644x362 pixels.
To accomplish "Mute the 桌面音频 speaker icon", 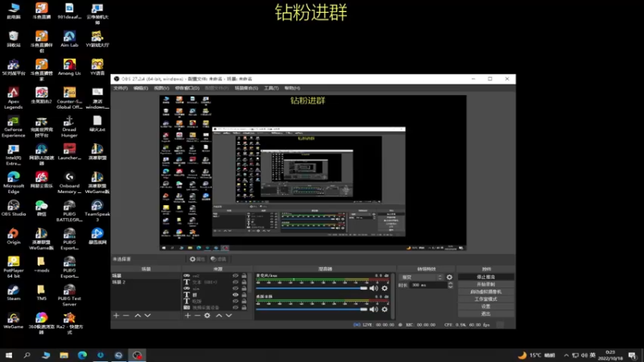I will 374,310.
